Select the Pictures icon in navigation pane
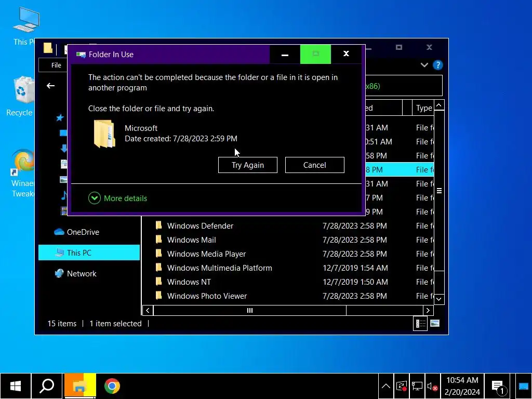The height and width of the screenshot is (399, 532). point(63,179)
